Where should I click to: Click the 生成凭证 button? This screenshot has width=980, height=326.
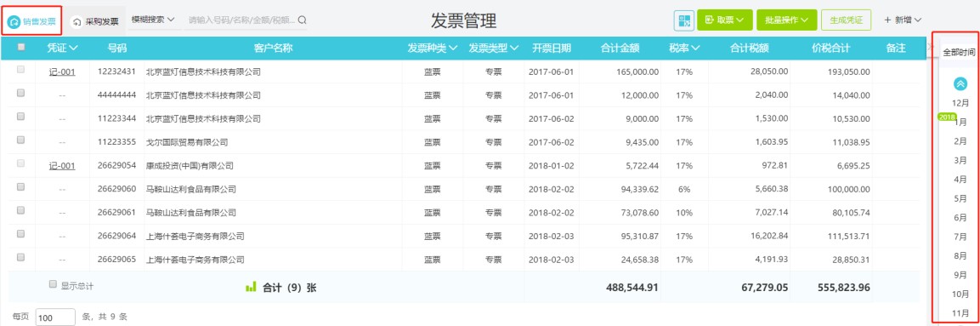coord(847,20)
